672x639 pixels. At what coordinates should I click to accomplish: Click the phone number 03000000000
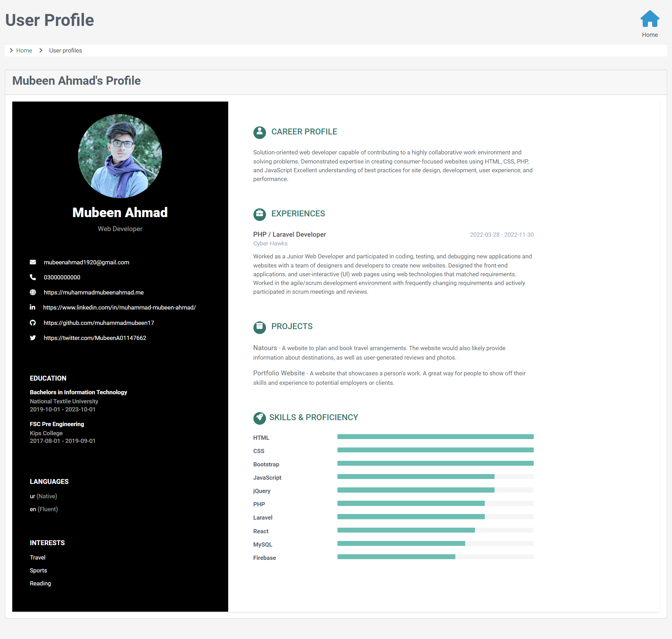(x=62, y=277)
